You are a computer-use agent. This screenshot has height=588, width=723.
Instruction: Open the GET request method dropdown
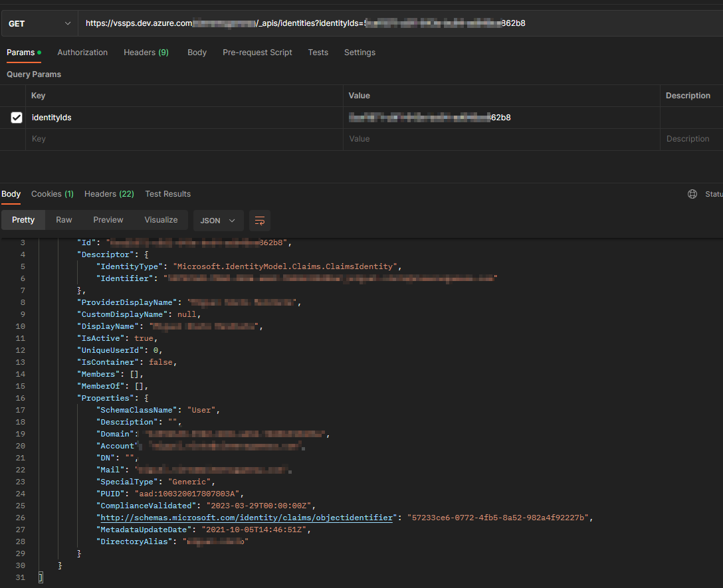tap(39, 23)
